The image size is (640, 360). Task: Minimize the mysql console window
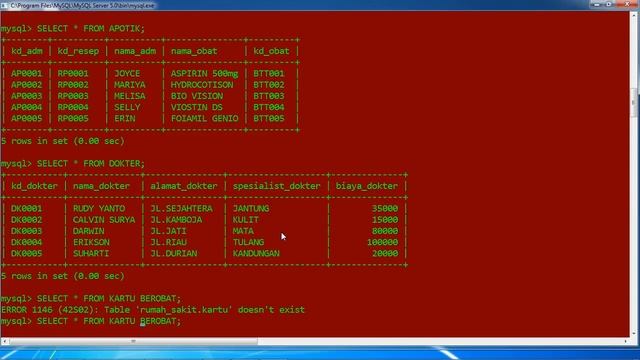coord(597,4)
